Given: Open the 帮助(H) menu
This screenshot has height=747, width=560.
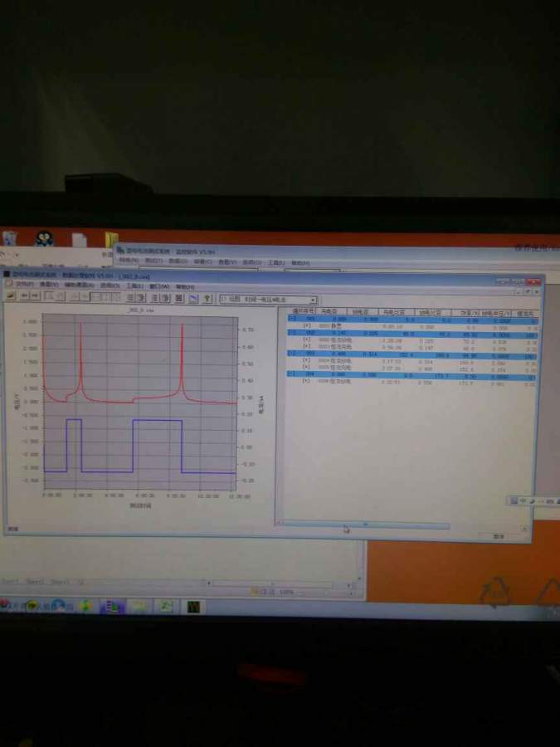Looking at the screenshot, I should pos(185,287).
